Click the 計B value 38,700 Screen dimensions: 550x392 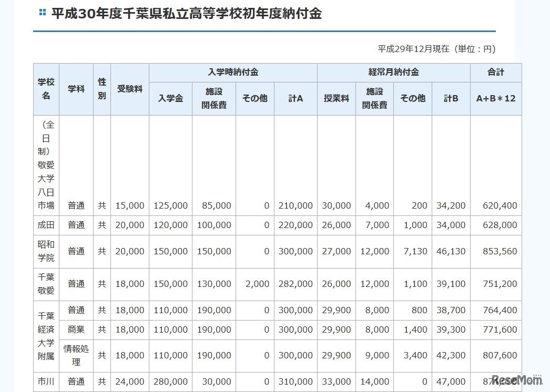(x=451, y=311)
